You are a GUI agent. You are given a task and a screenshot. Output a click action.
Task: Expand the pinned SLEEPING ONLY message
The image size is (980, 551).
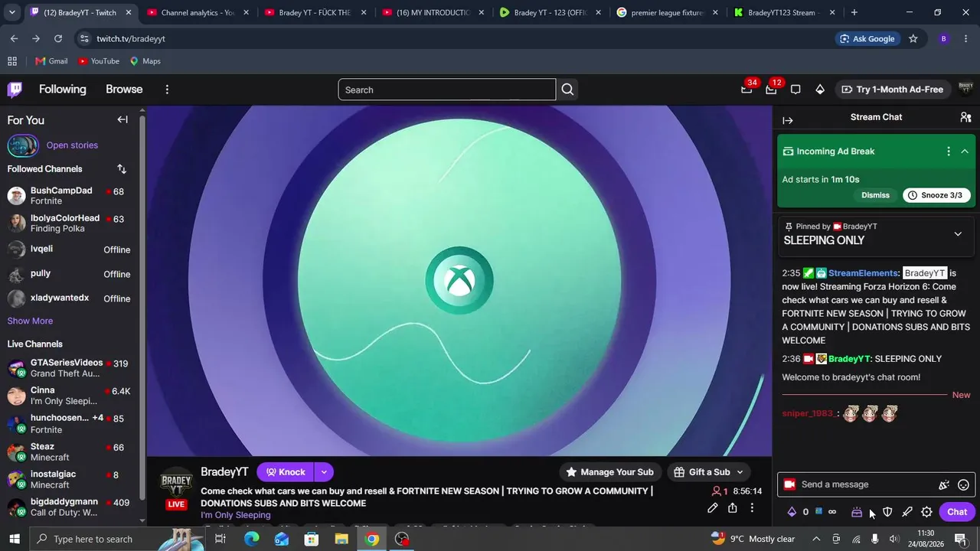pos(958,234)
